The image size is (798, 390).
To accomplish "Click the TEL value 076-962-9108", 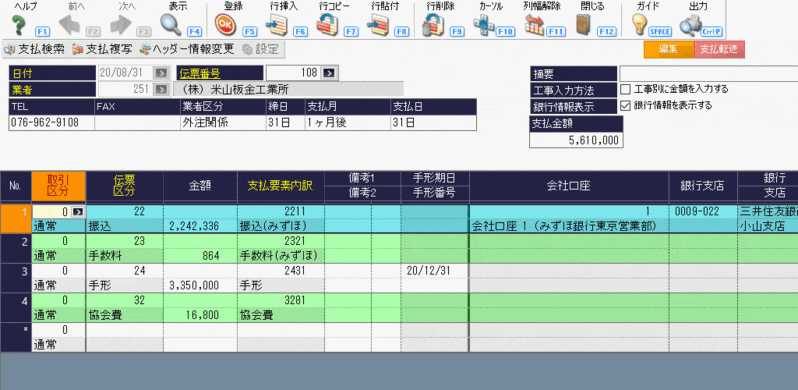I will click(x=51, y=123).
